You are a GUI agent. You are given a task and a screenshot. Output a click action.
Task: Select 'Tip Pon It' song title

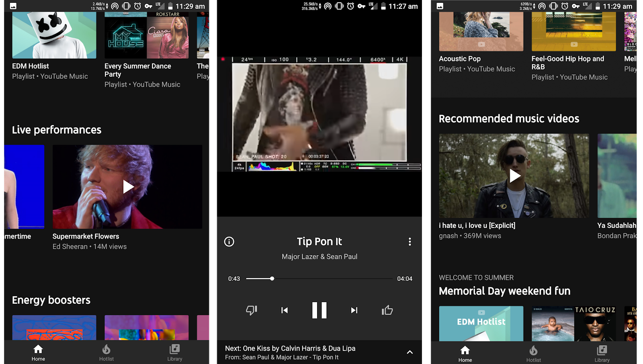pyautogui.click(x=319, y=241)
